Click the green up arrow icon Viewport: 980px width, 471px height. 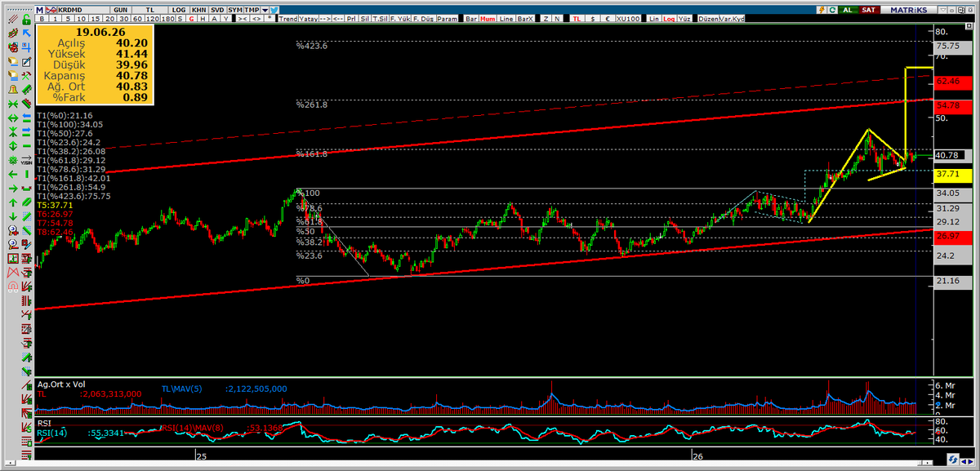pos(12,202)
